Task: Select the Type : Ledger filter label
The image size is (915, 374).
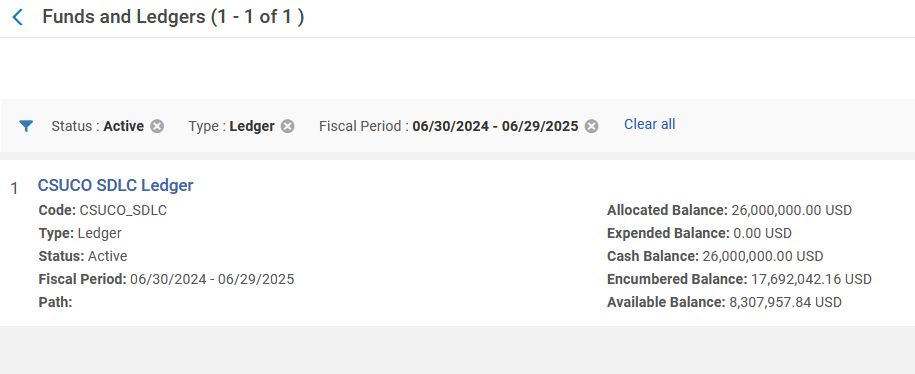Action: coord(231,126)
